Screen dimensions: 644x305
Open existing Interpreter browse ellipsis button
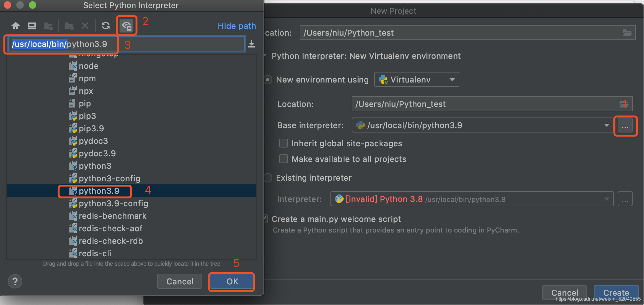[x=625, y=199]
